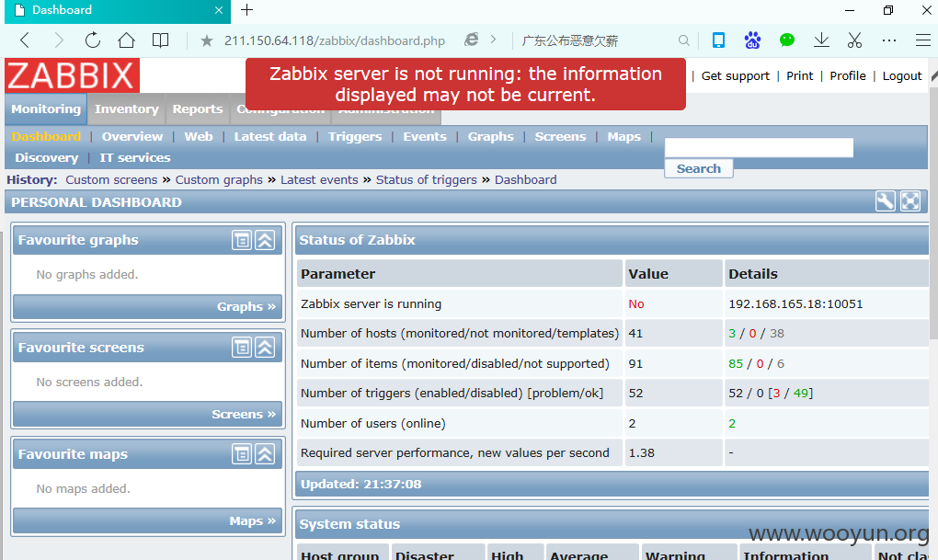938x560 pixels.
Task: Switch to the Inventory tab
Action: tap(127, 109)
